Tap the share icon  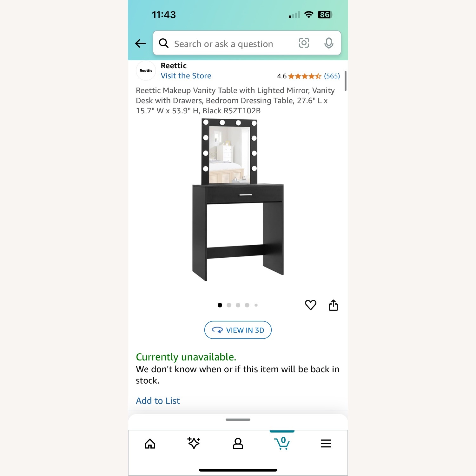tap(333, 305)
